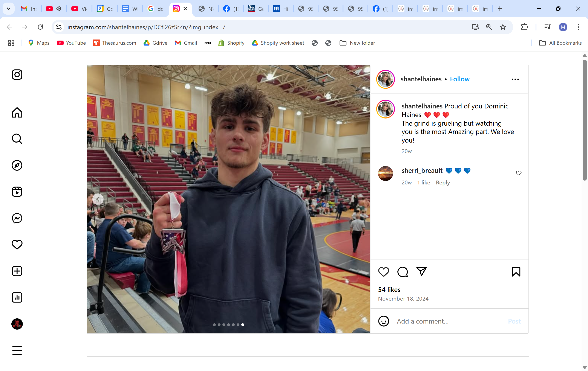Save the post with the bookmark icon
Image resolution: width=588 pixels, height=371 pixels.
pos(516,272)
